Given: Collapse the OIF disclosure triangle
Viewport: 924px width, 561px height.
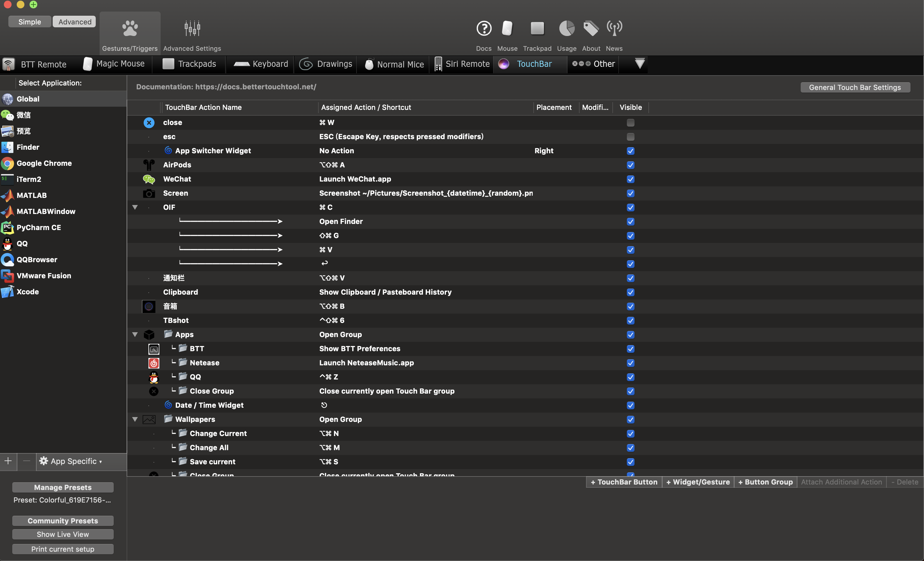Looking at the screenshot, I should click(135, 207).
